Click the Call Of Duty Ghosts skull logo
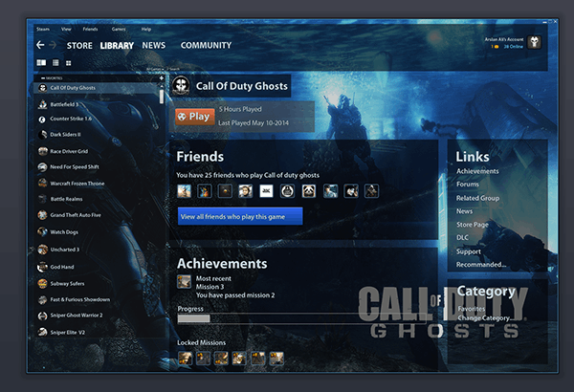574x392 pixels. pyautogui.click(x=181, y=86)
